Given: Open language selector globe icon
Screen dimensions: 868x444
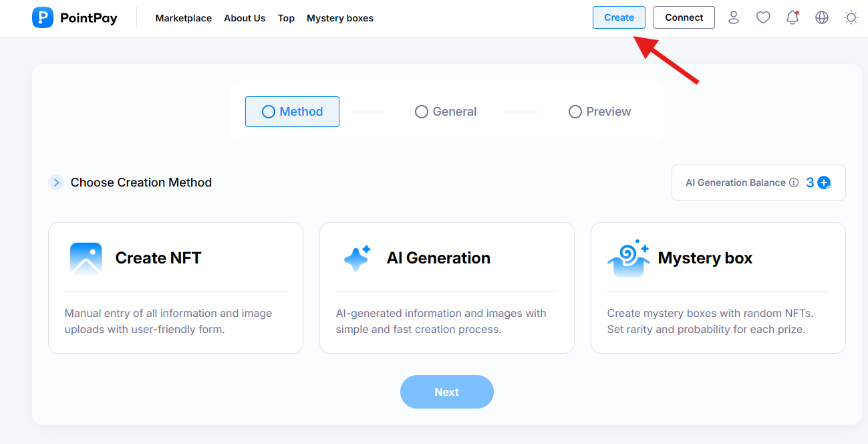Looking at the screenshot, I should pyautogui.click(x=822, y=18).
